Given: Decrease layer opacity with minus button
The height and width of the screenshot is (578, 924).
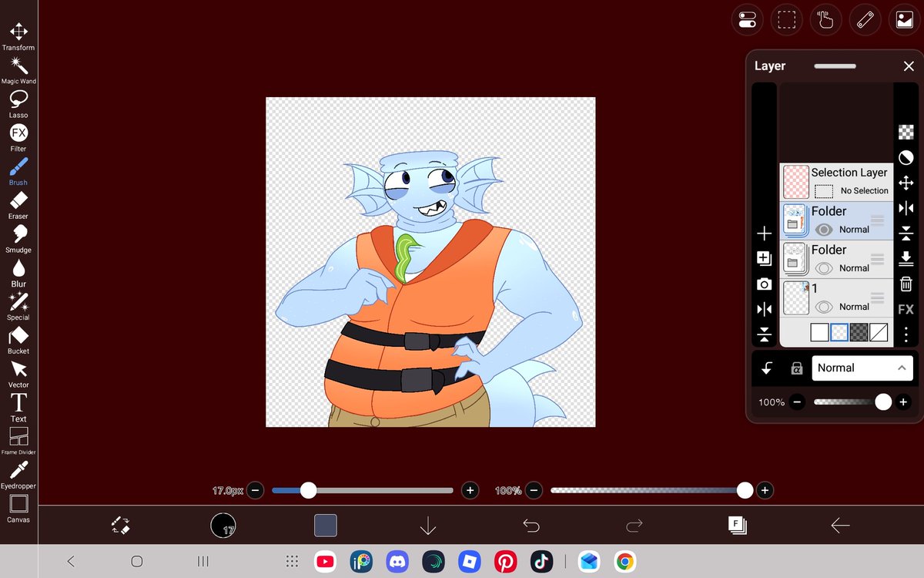Looking at the screenshot, I should point(797,402).
